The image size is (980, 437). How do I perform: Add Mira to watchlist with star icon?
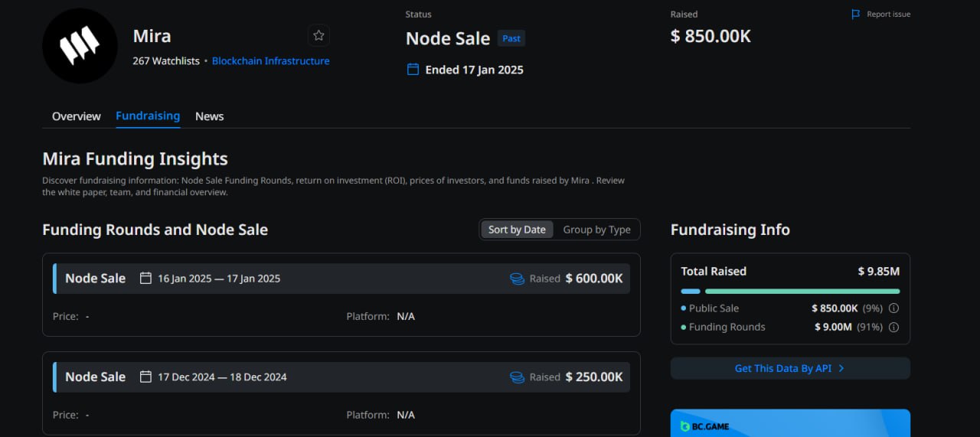[318, 35]
